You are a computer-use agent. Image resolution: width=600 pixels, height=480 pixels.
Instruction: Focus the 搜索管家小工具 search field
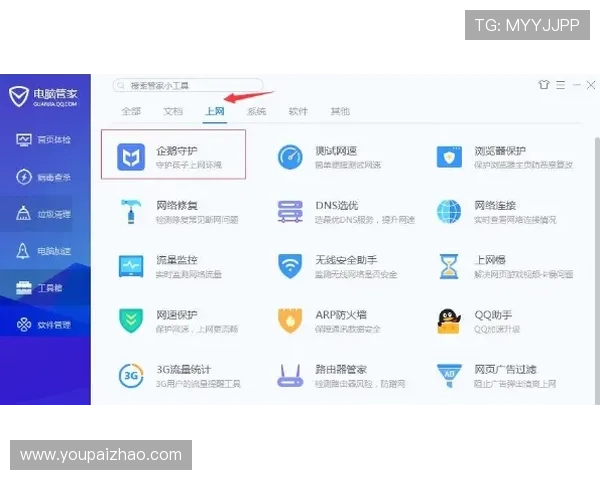tap(188, 85)
